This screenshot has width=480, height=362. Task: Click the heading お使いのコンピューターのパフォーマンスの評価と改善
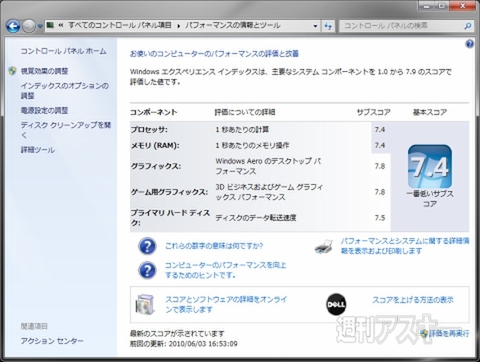tap(214, 54)
